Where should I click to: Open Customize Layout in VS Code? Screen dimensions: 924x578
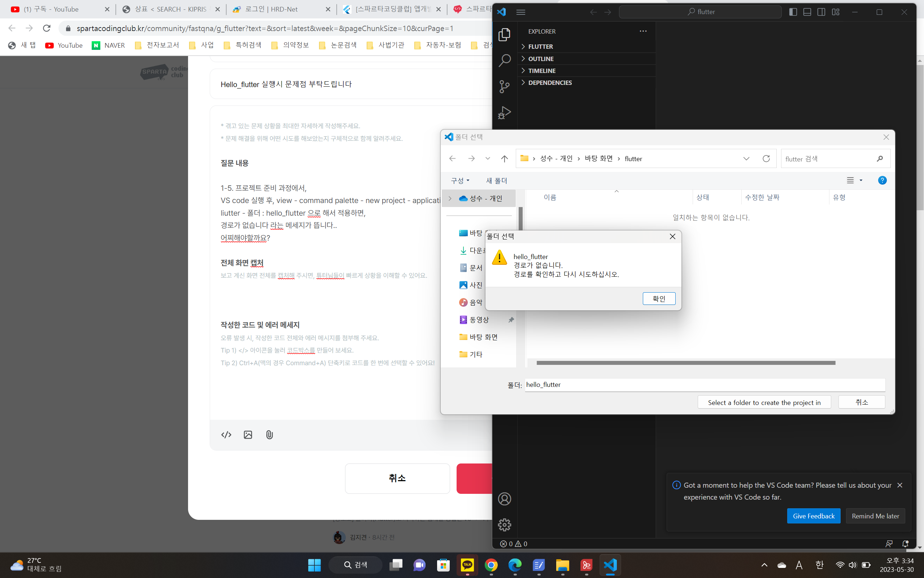coord(836,12)
